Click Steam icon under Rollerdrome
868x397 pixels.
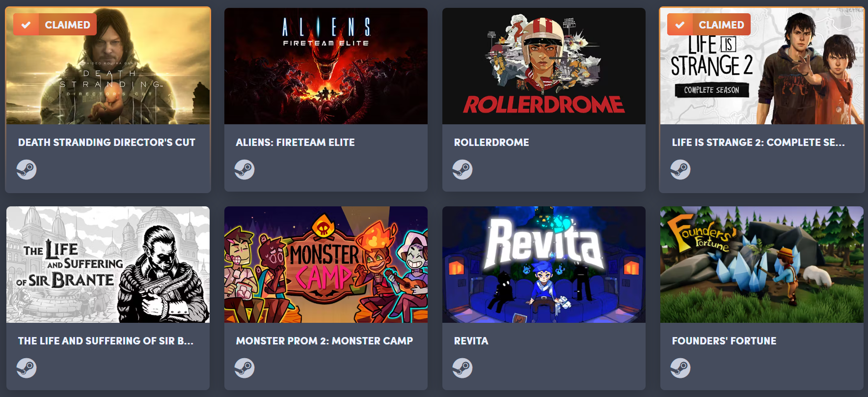462,170
